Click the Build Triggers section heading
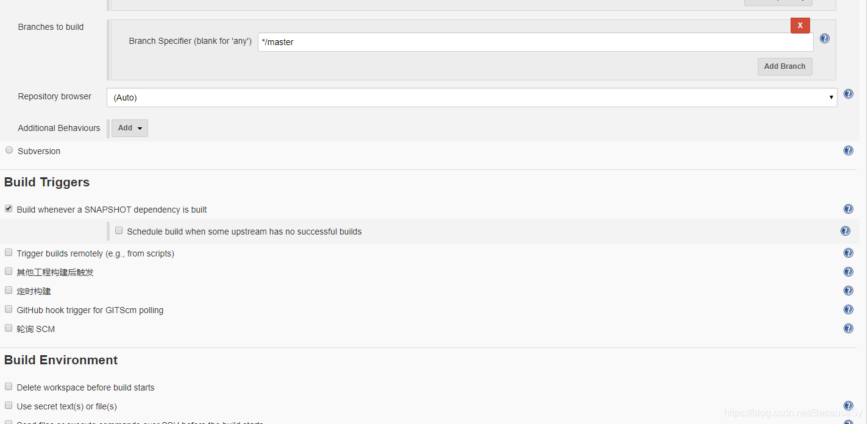The image size is (868, 424). 47,182
